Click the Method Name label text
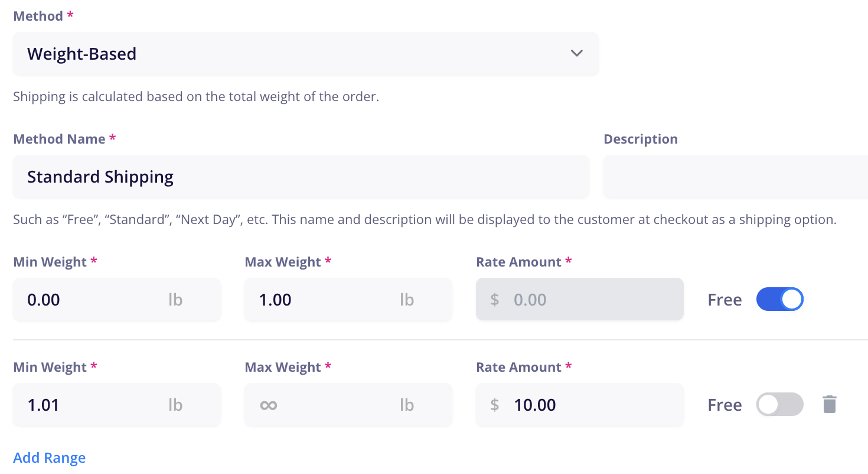This screenshot has height=474, width=868. point(59,139)
